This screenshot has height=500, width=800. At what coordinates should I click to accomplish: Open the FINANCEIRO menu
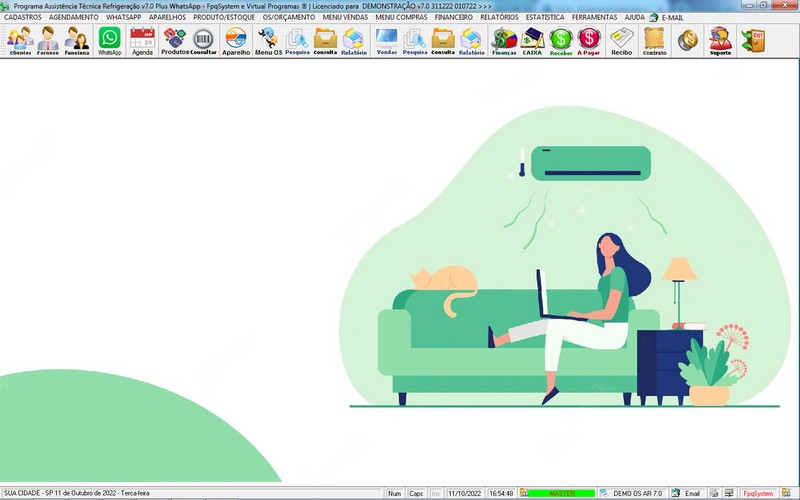(454, 17)
